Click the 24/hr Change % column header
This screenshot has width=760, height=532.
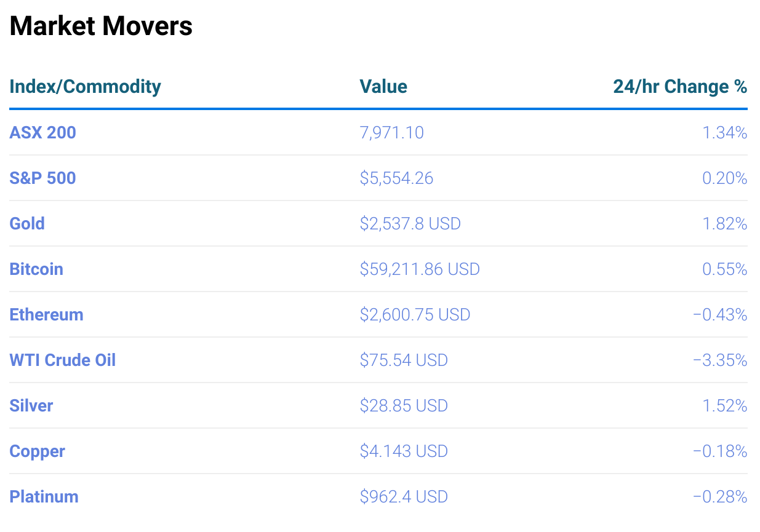pos(680,87)
